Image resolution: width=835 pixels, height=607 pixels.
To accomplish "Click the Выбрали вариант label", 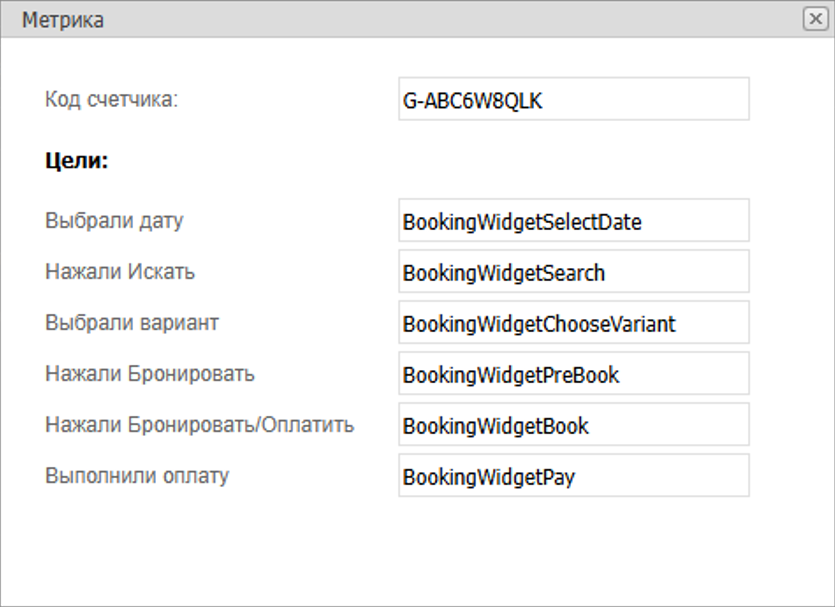I will [132, 323].
